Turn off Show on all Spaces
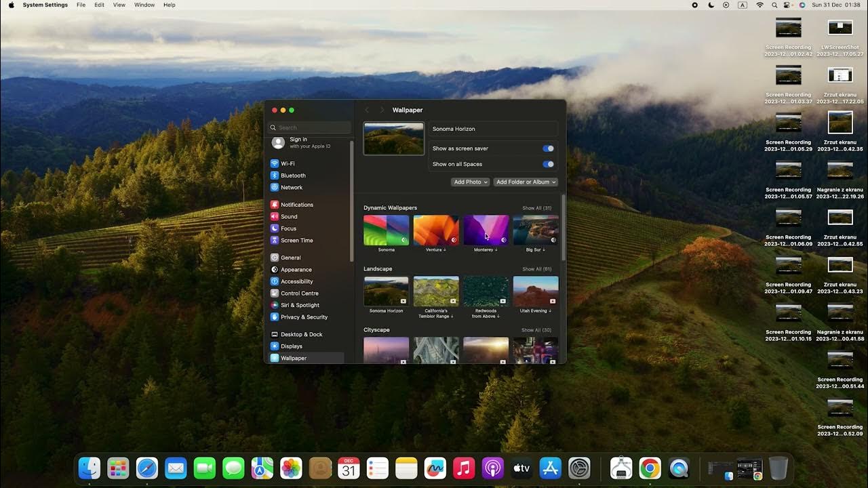The image size is (868, 488). coord(548,163)
